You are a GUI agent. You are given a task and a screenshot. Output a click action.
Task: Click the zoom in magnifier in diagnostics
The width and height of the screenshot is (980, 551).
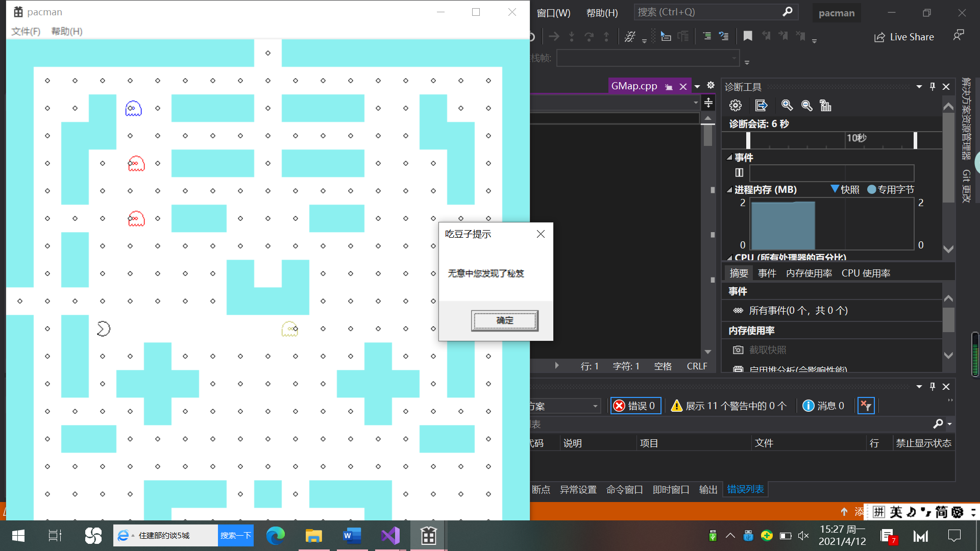(787, 106)
